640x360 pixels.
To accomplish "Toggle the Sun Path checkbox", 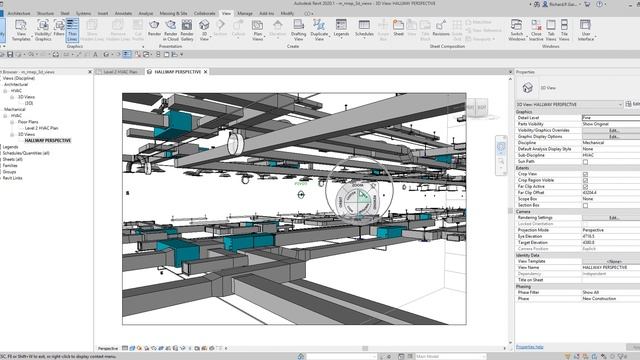I will [585, 162].
